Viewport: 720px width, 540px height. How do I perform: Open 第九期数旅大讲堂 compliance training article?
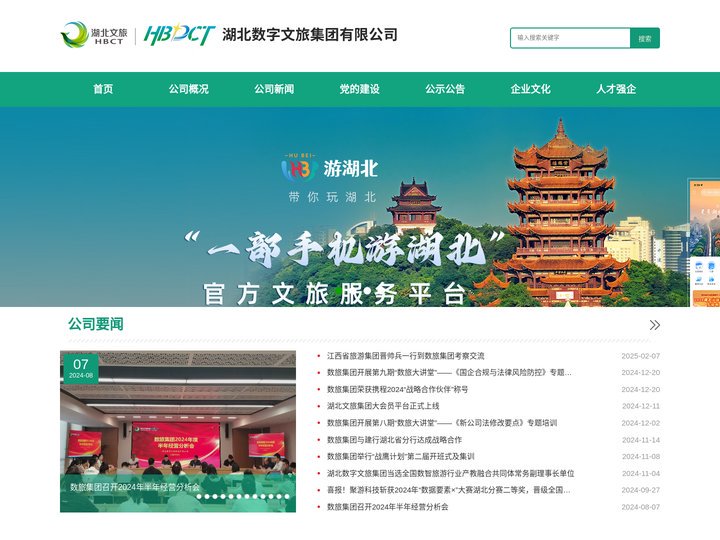pyautogui.click(x=449, y=372)
